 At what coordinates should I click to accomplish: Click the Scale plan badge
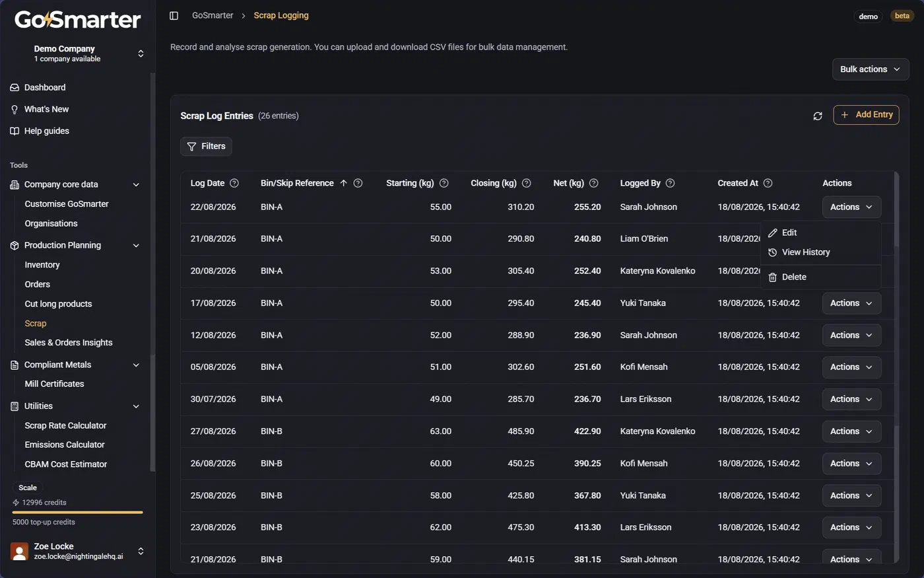[x=28, y=488]
